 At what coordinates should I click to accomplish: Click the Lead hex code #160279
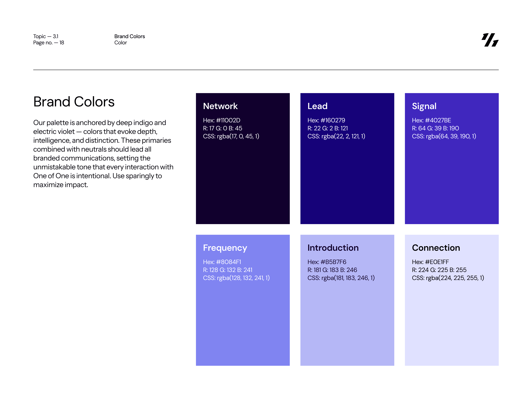[326, 120]
